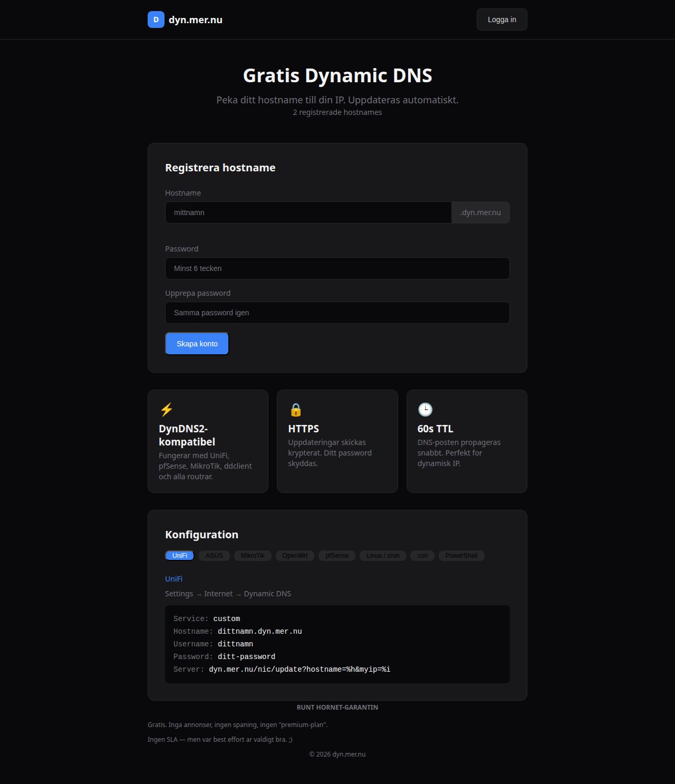This screenshot has width=675, height=784.
Task: Click the "© 2026 dyn.mer.nu" copyright text
Action: pos(337,754)
